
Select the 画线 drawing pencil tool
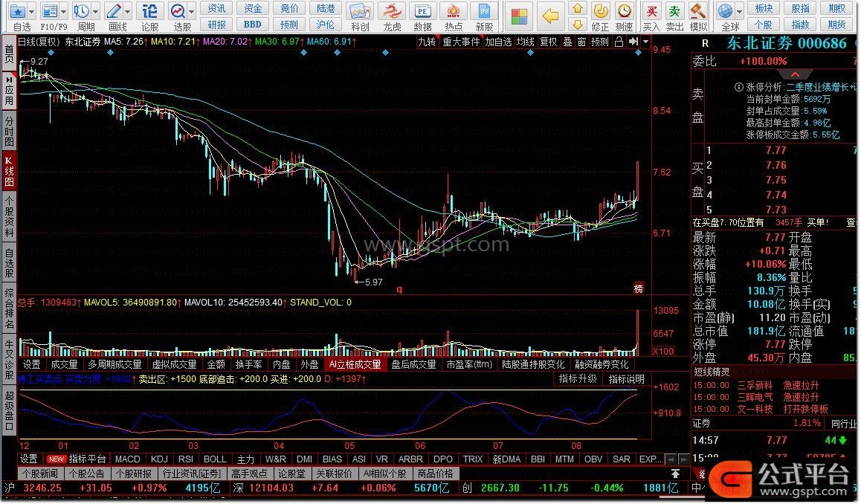(x=114, y=11)
